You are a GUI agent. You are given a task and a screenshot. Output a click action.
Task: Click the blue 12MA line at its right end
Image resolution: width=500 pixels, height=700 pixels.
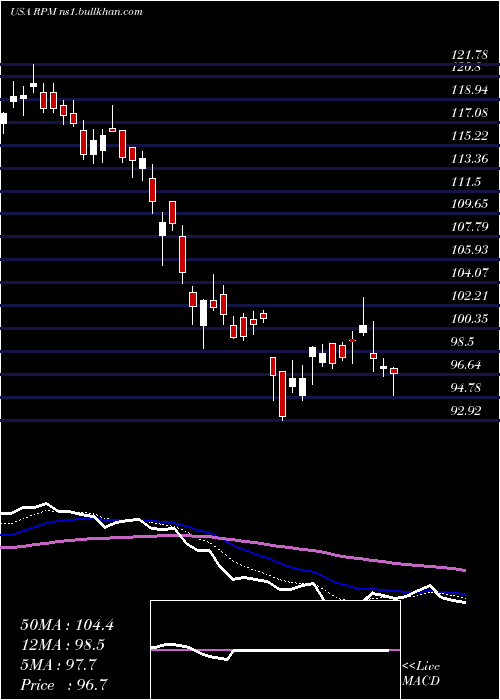click(463, 594)
